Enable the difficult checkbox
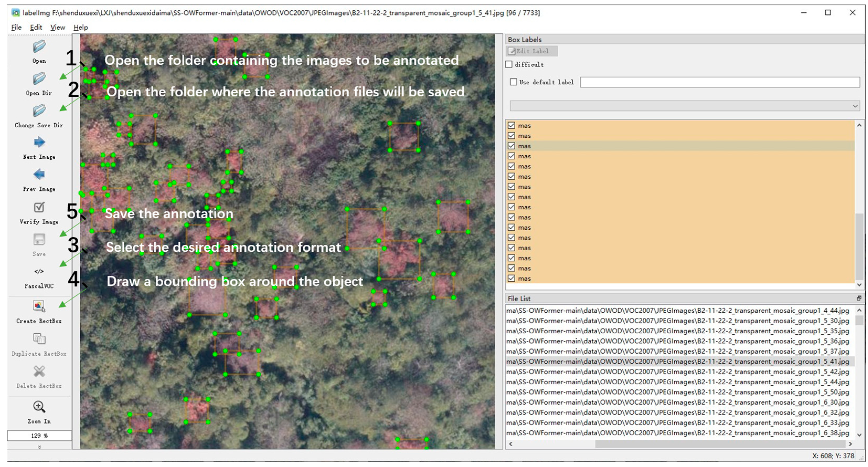Screen dimensions: 868x467 (x=509, y=64)
